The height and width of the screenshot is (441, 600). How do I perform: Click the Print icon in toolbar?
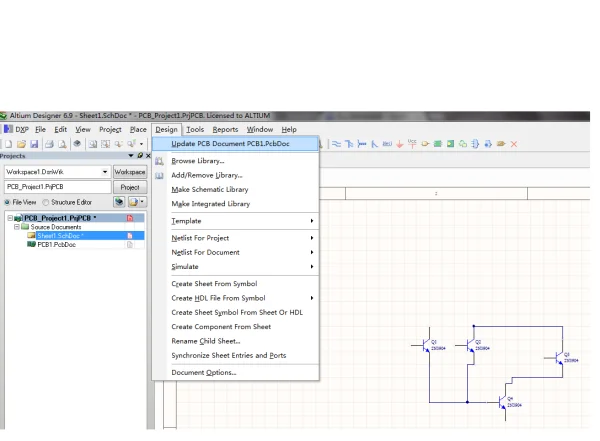[49, 144]
